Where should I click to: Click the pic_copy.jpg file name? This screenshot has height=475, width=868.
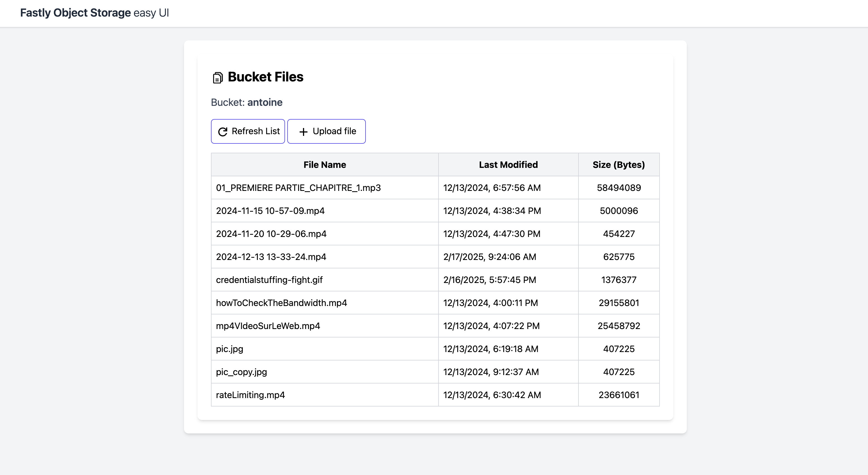point(241,372)
